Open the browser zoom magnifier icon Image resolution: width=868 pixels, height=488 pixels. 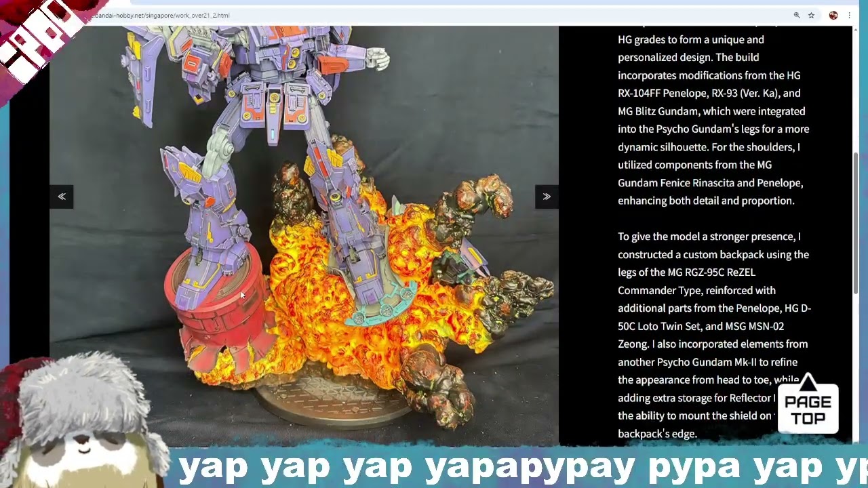point(797,15)
